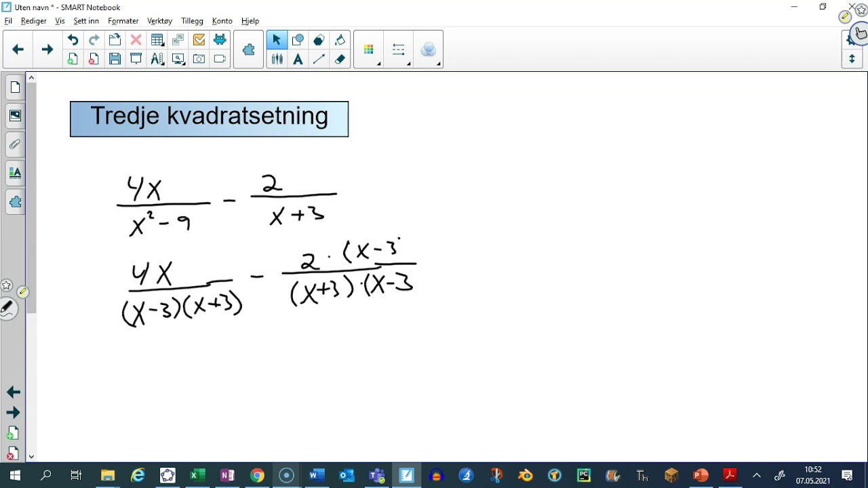Click the Delete page icon
Screen dimensions: 868x488
point(94,59)
